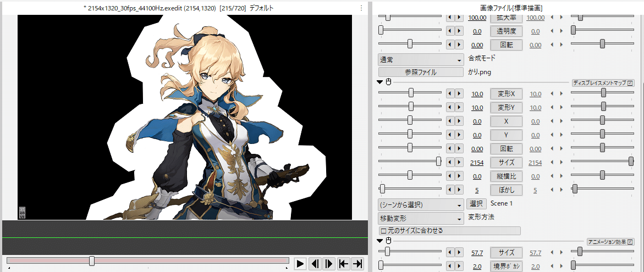
Task: Click left slider thumb of 2154 サイズ row
Action: click(x=439, y=161)
